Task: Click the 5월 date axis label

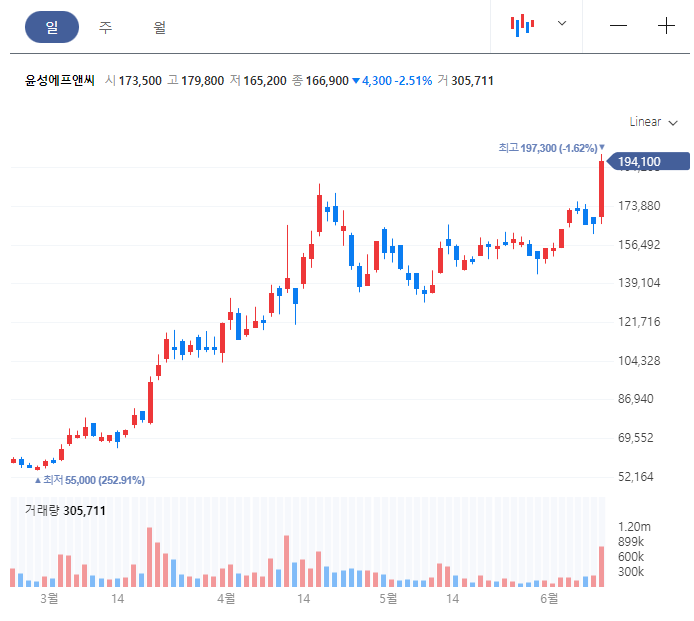Action: pos(388,599)
